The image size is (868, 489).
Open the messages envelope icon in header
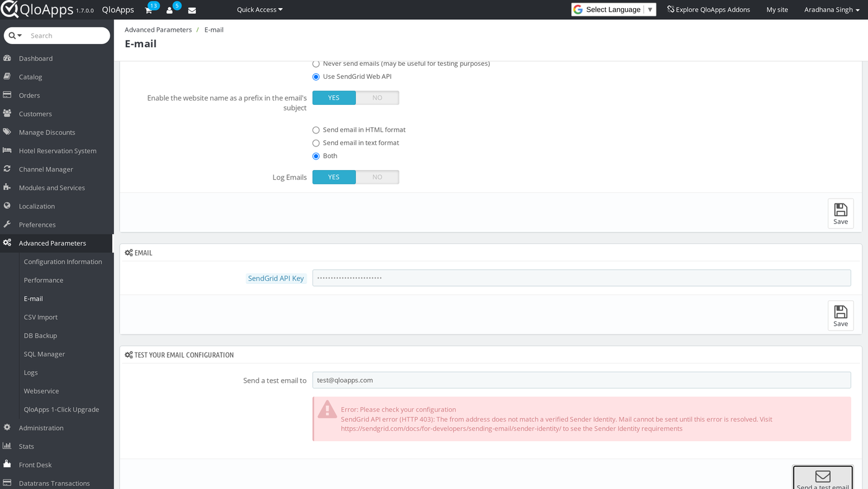coord(192,10)
